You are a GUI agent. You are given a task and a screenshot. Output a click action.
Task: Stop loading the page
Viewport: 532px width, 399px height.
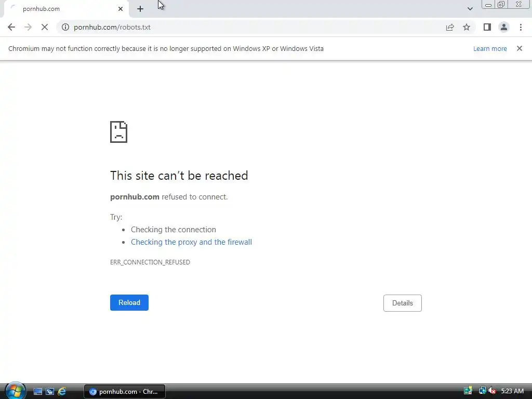[x=45, y=27]
